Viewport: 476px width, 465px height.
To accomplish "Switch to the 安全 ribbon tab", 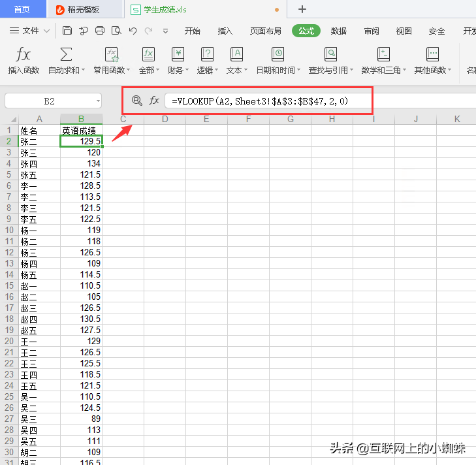I will point(437,31).
